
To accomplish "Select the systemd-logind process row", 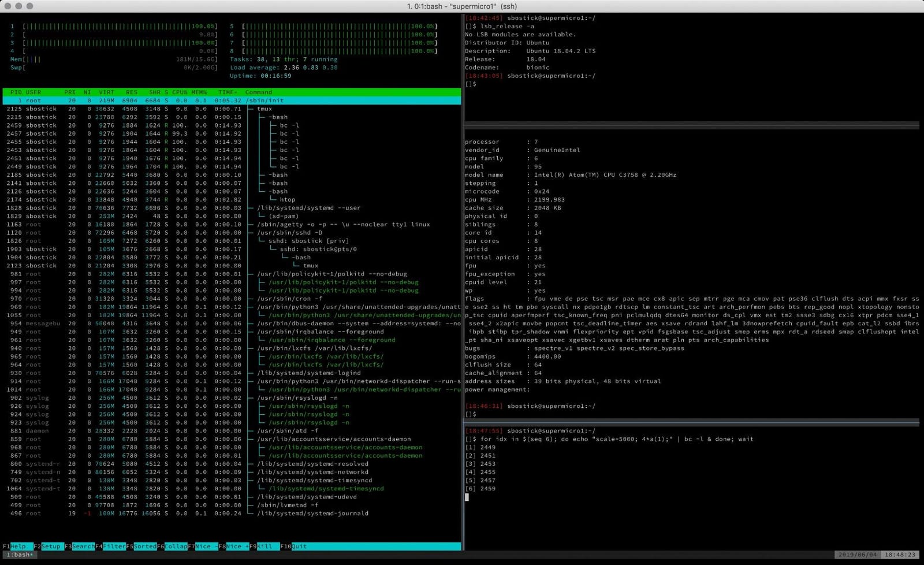I will 232,373.
